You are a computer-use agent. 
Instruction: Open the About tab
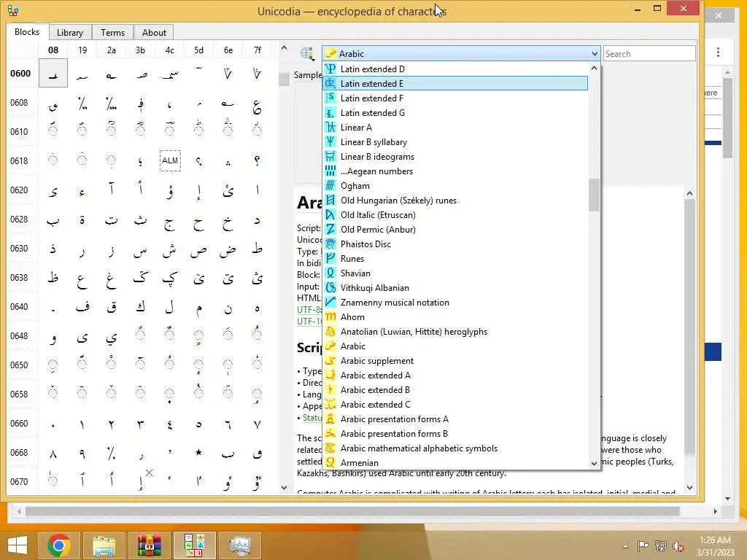click(154, 32)
